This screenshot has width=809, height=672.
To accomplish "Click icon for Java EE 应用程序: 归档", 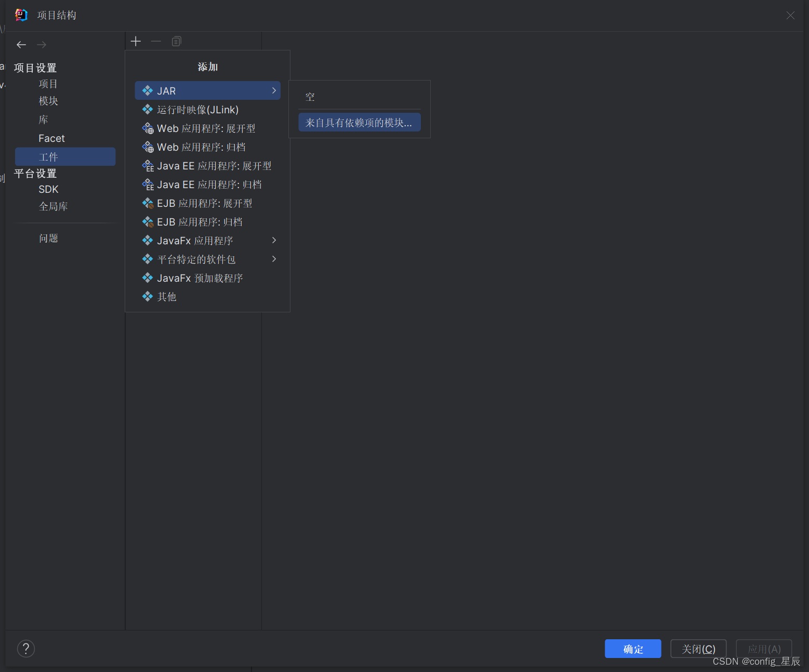I will (x=148, y=185).
